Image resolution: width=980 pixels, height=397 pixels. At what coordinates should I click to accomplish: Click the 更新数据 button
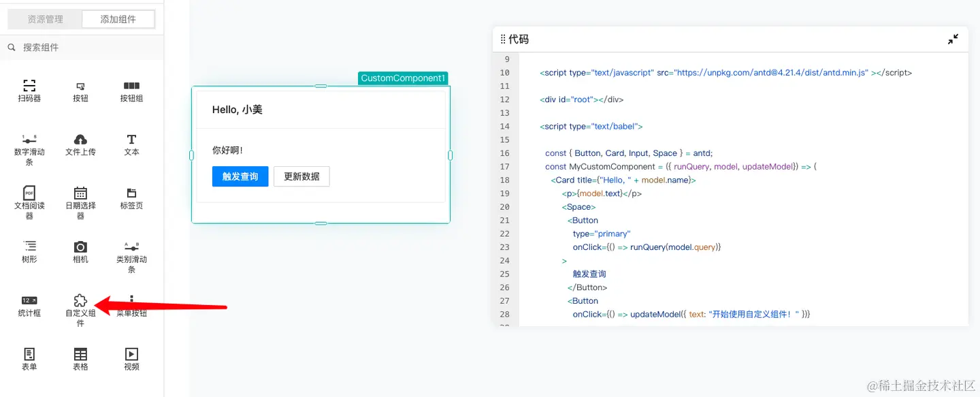coord(301,176)
